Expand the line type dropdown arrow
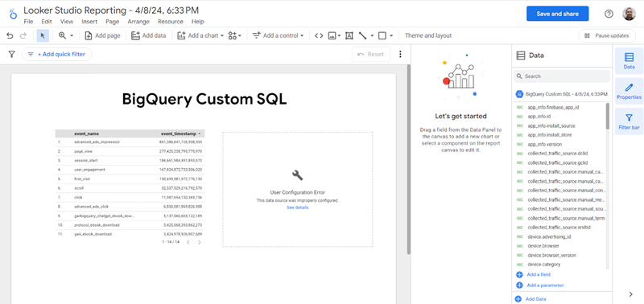Screen dimensions: 644x304 (372, 35)
